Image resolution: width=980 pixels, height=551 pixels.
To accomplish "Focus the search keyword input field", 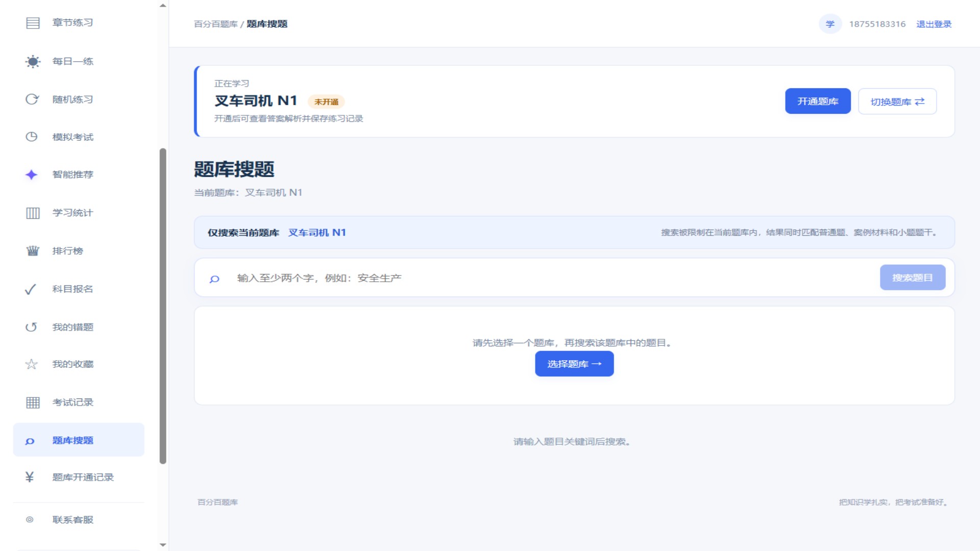I will [x=554, y=278].
